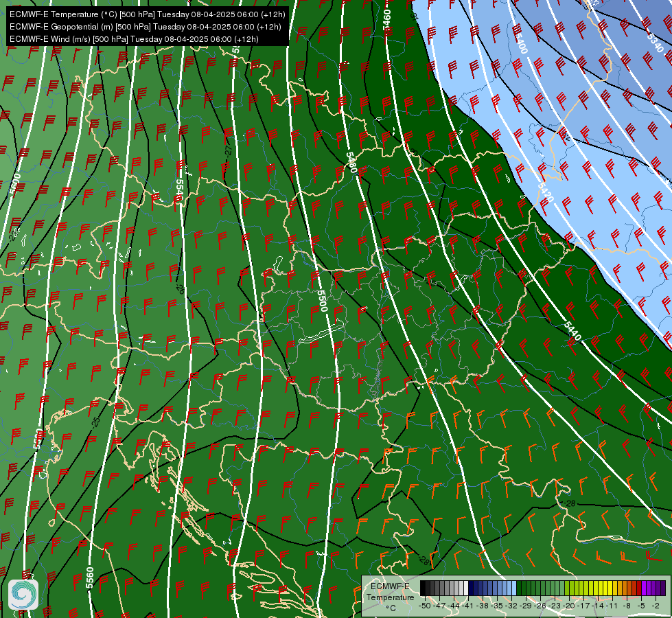This screenshot has width=672, height=618.
Task: Click the 5460 geopotential contour label
Action: point(387,20)
